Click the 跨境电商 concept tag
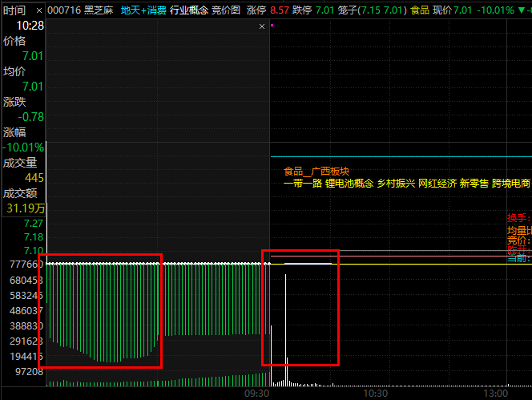Viewport: 532px width, 400px height. tap(511, 184)
